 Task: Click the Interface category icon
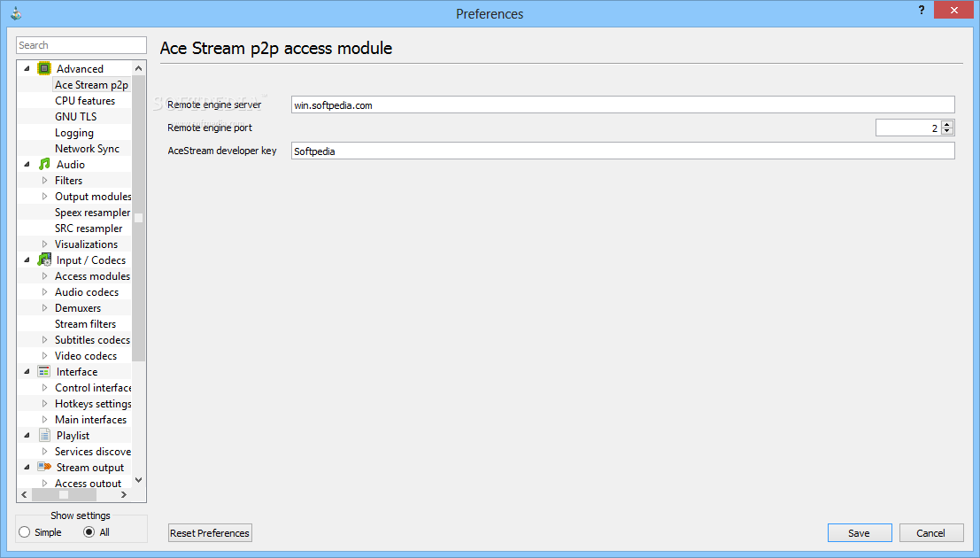(x=43, y=372)
